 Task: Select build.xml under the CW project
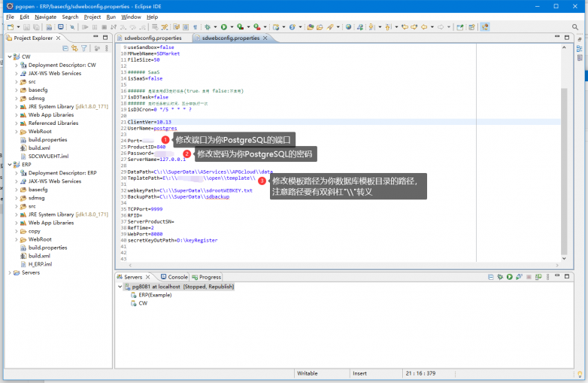(x=39, y=147)
